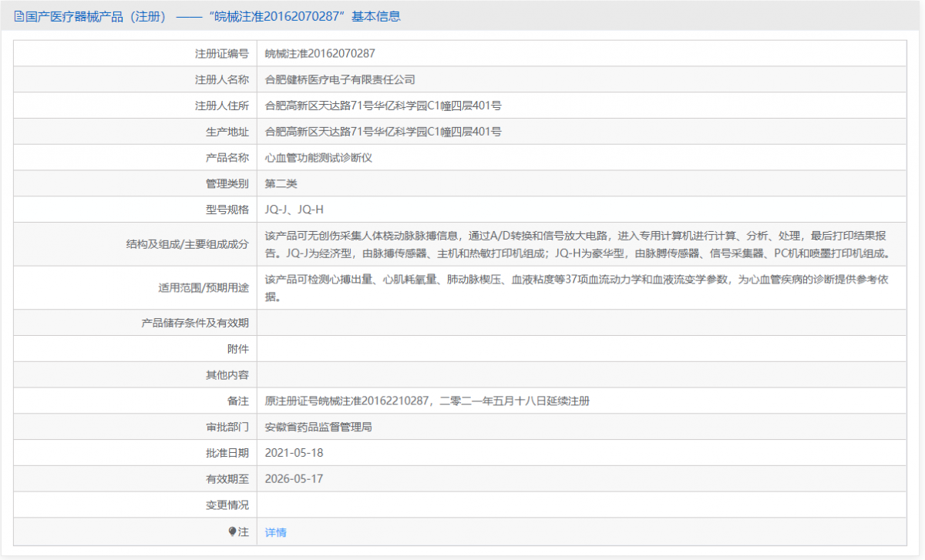The height and width of the screenshot is (560, 925).
Task: Click the 注册证编号 label
Action: click(222, 54)
